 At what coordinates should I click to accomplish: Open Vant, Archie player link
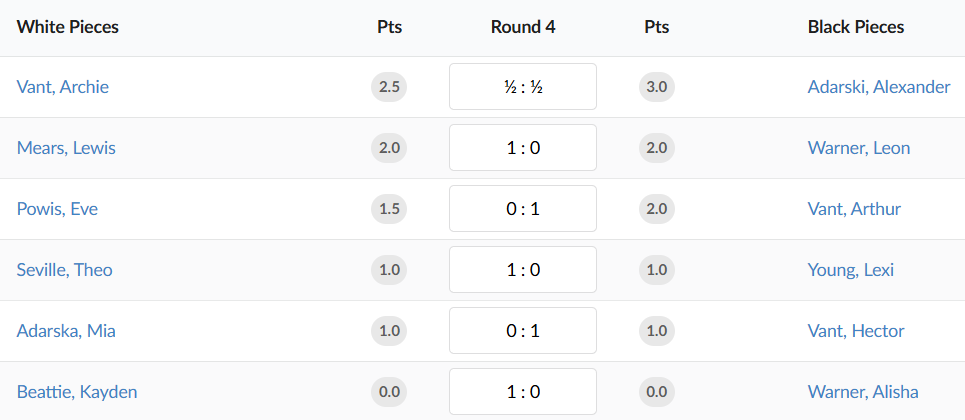click(63, 87)
